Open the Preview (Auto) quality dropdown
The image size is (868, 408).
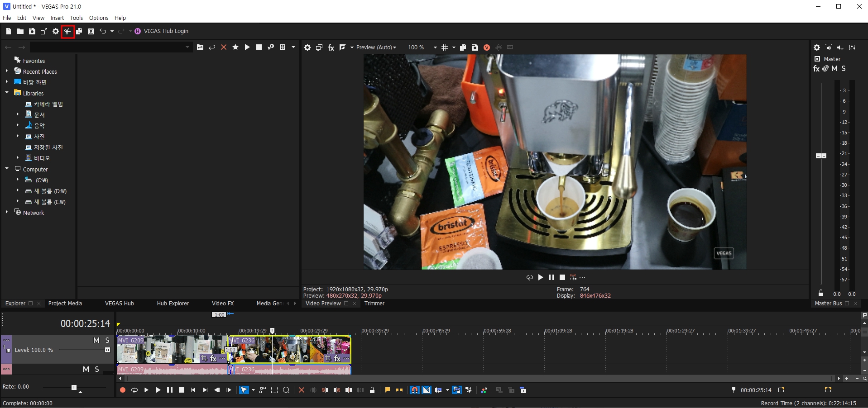376,47
